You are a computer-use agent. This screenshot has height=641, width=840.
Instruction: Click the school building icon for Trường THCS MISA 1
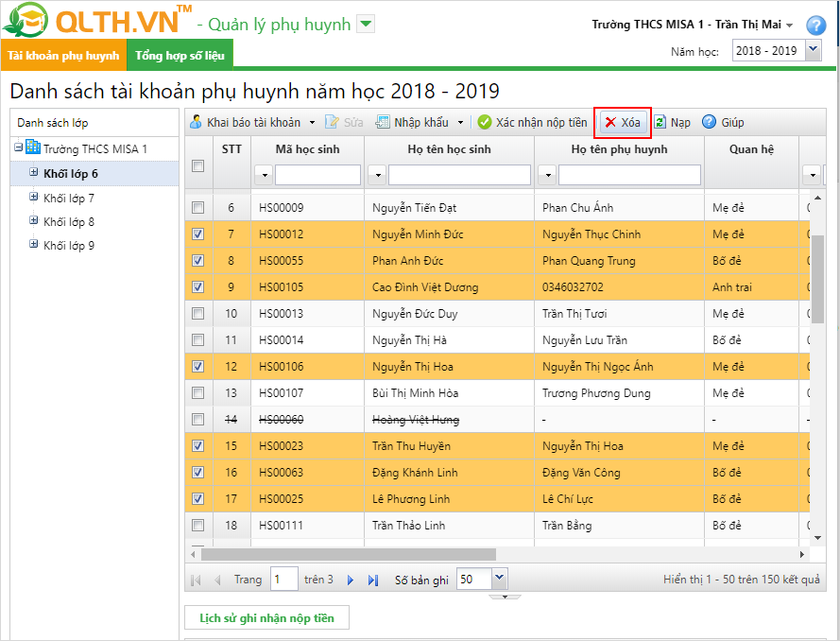pyautogui.click(x=33, y=147)
